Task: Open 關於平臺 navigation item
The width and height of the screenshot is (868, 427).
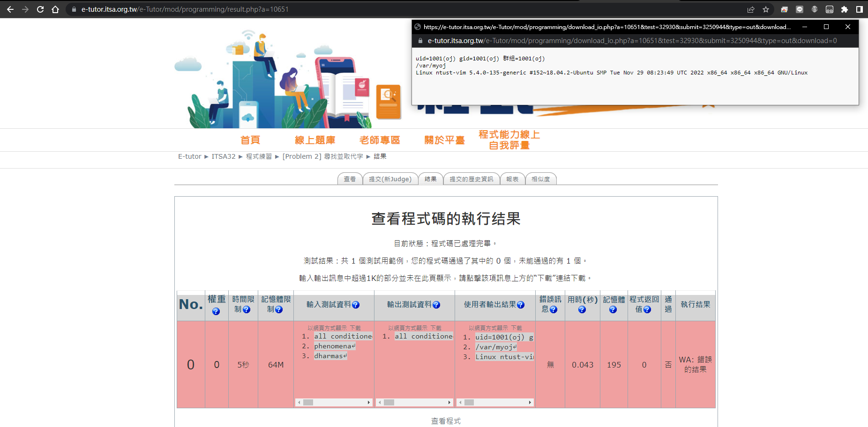Action: (444, 140)
